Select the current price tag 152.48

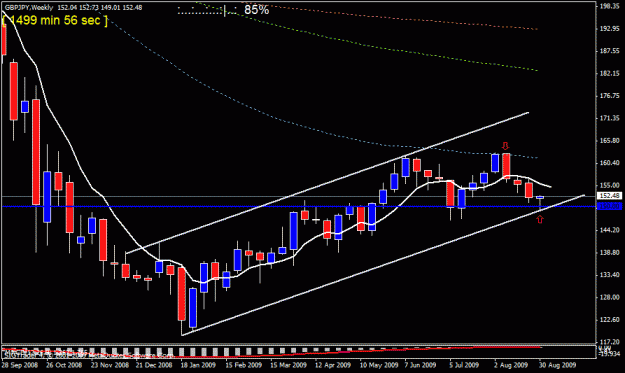(x=609, y=196)
